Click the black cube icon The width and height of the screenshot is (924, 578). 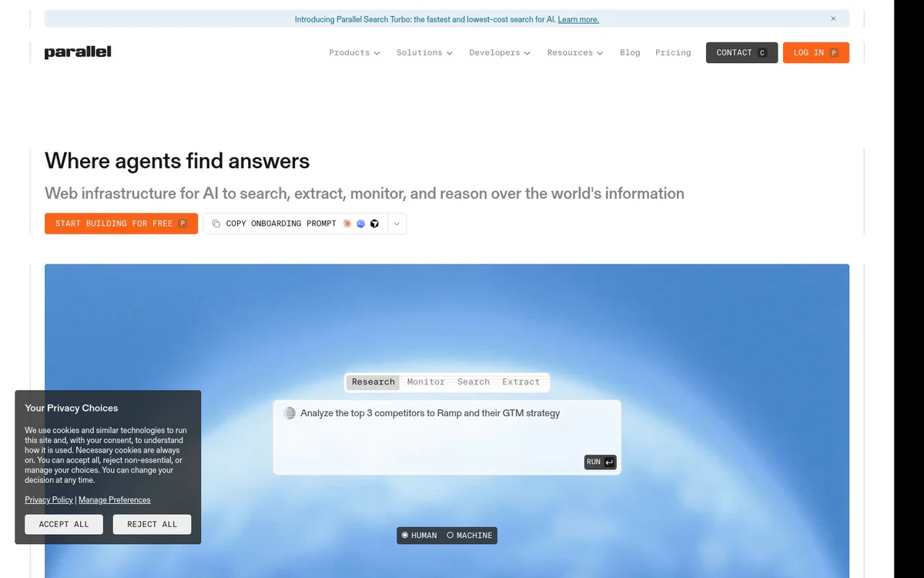(374, 223)
